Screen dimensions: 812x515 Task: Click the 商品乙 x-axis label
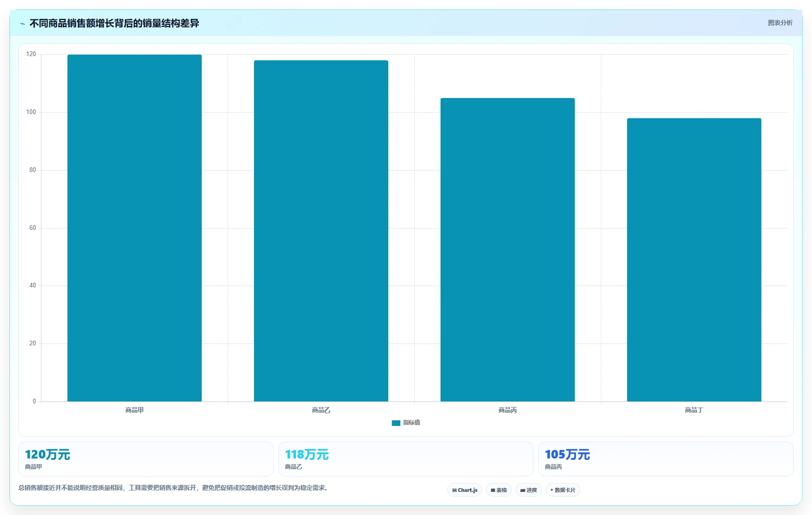[x=321, y=410]
